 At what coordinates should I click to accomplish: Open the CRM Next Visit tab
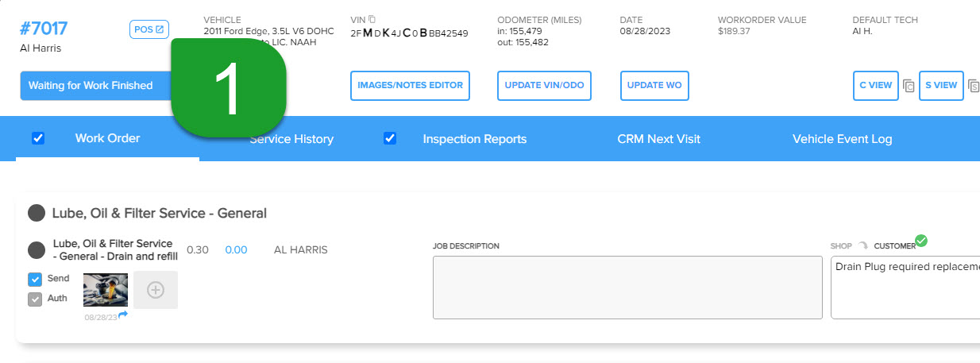tap(659, 139)
